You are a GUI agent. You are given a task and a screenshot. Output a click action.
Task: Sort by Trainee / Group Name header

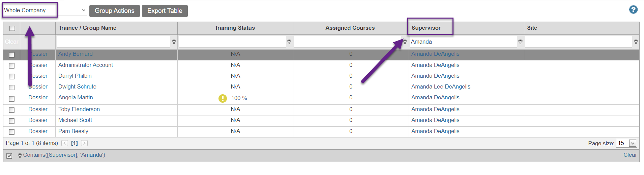tap(87, 28)
